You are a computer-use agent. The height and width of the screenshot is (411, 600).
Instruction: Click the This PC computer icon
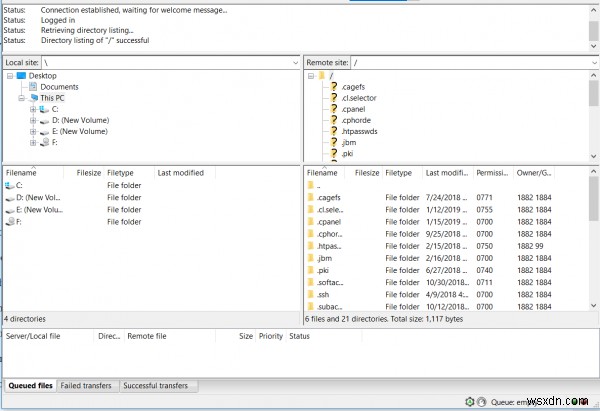[34, 98]
